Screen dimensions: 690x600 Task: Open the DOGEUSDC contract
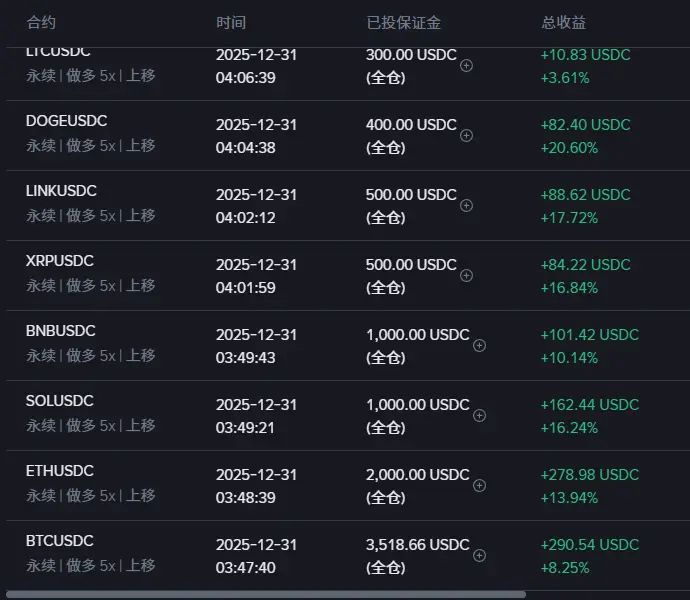67,121
